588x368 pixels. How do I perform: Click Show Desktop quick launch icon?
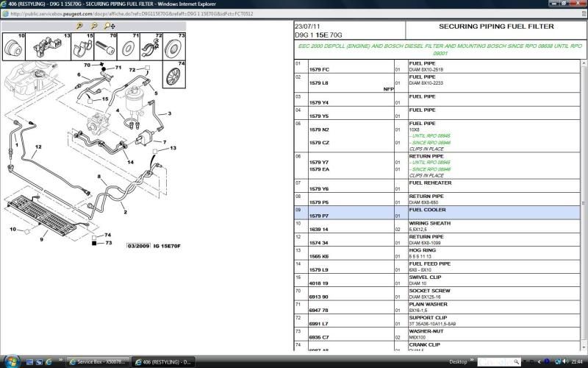coord(30,362)
